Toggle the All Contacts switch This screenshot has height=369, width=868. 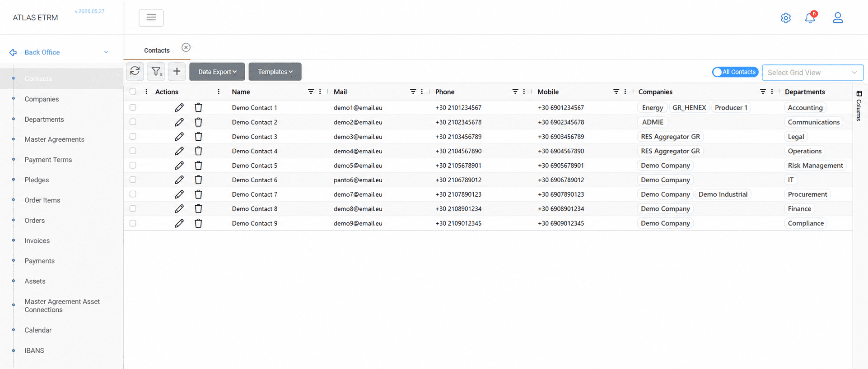pyautogui.click(x=735, y=72)
